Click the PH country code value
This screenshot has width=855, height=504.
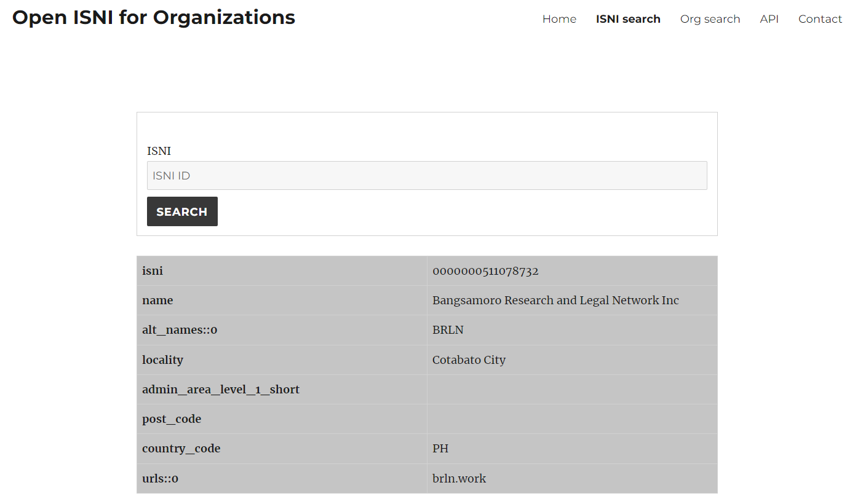440,449
